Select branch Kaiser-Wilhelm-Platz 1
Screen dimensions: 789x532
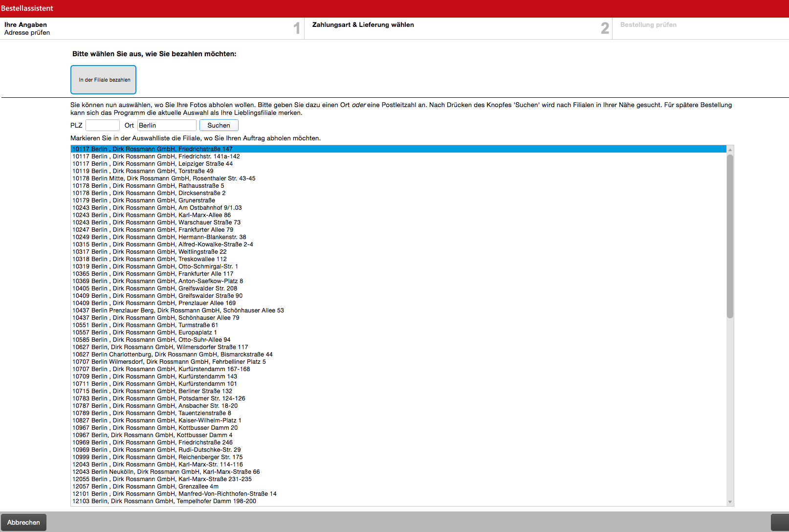(398, 421)
